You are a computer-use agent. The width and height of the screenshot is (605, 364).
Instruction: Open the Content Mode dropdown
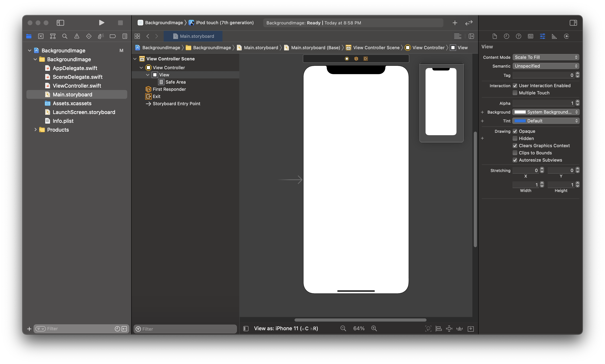pyautogui.click(x=546, y=57)
